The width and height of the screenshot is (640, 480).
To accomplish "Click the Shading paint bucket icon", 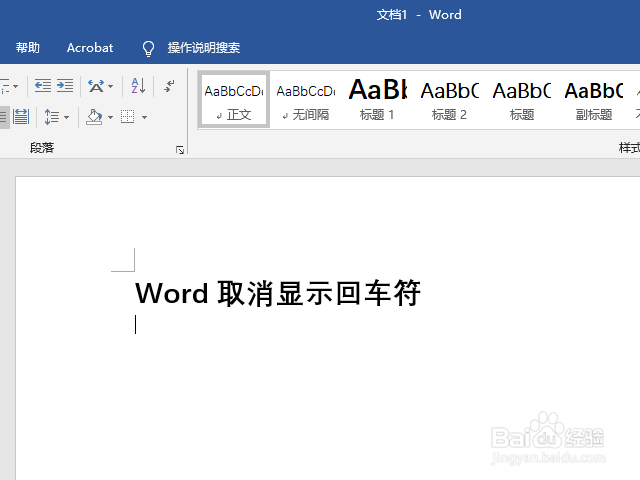I will tap(94, 117).
